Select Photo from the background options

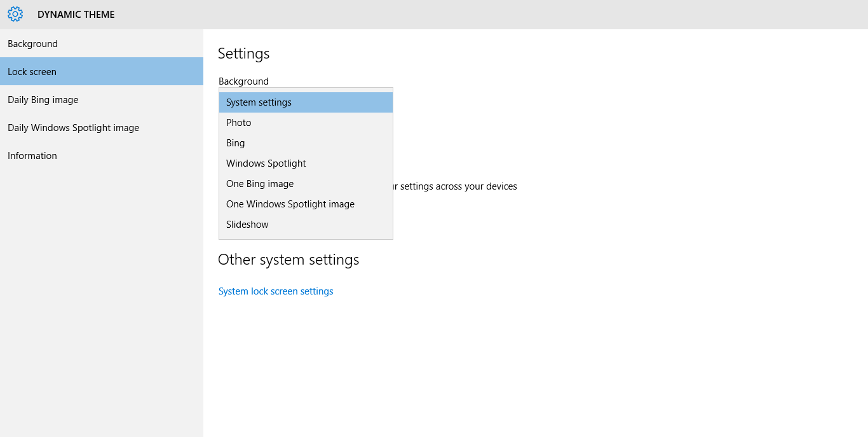pyautogui.click(x=306, y=123)
